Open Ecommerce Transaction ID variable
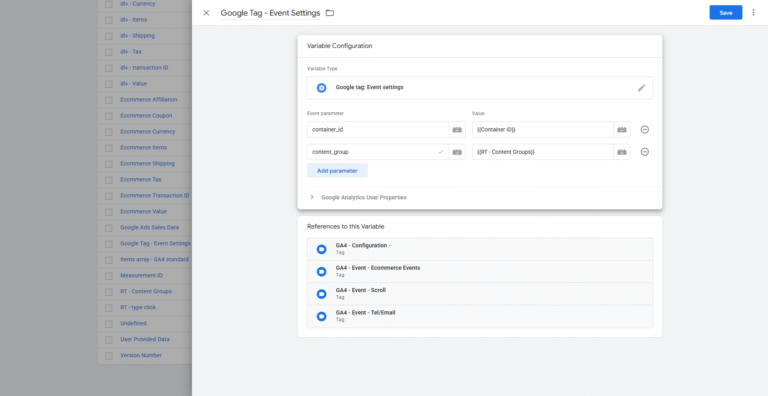Viewport: 768px width, 396px height. coord(155,196)
